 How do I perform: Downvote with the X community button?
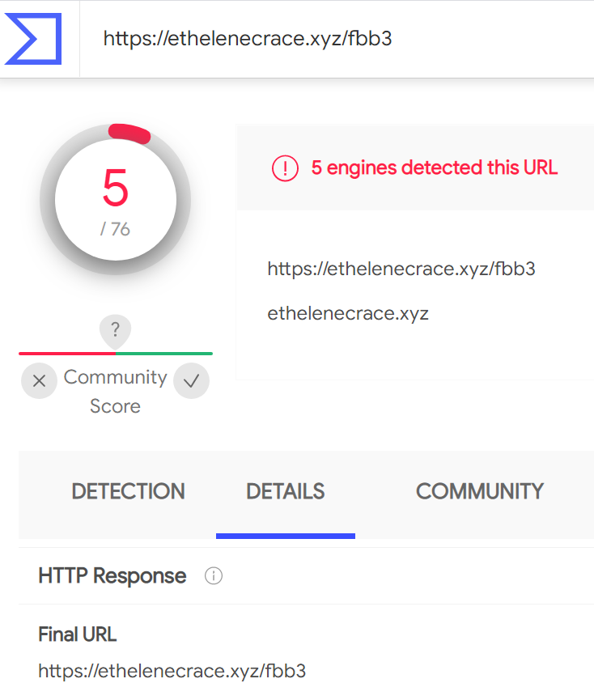(x=39, y=381)
